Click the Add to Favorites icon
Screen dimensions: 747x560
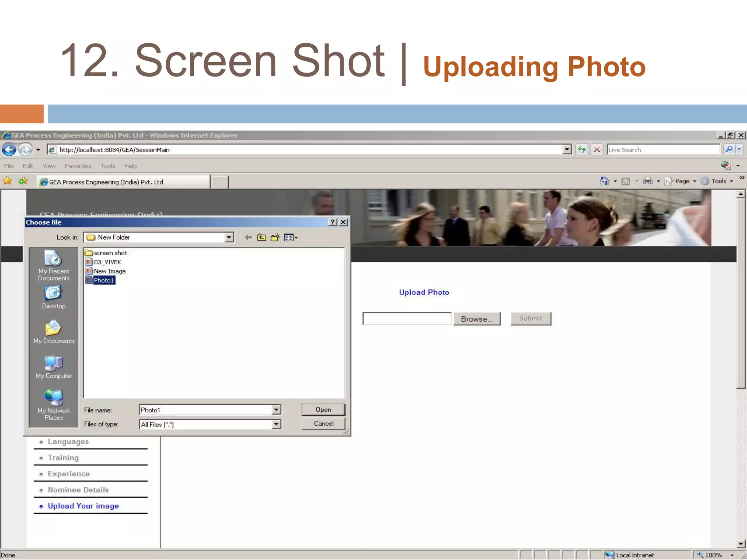tap(23, 181)
